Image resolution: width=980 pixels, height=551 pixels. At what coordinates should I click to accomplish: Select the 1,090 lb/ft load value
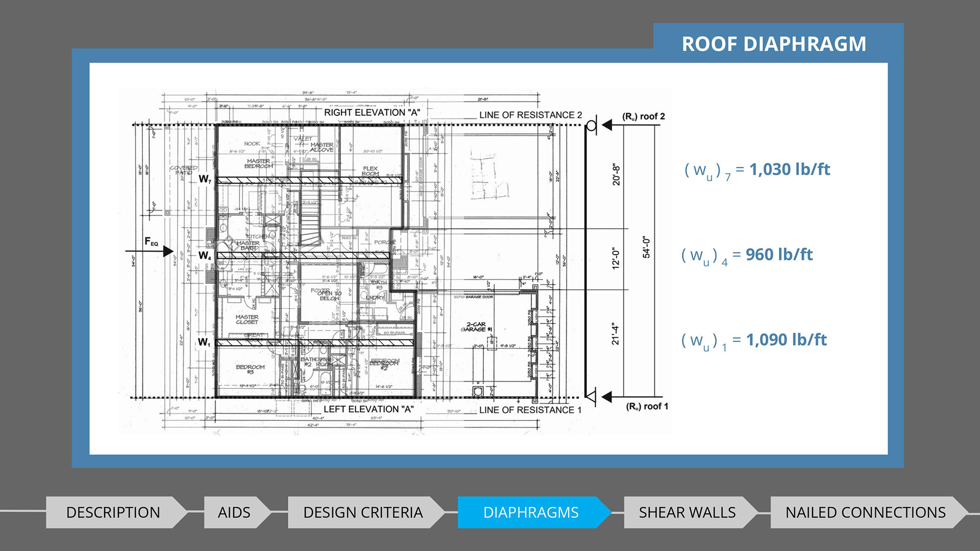point(786,340)
